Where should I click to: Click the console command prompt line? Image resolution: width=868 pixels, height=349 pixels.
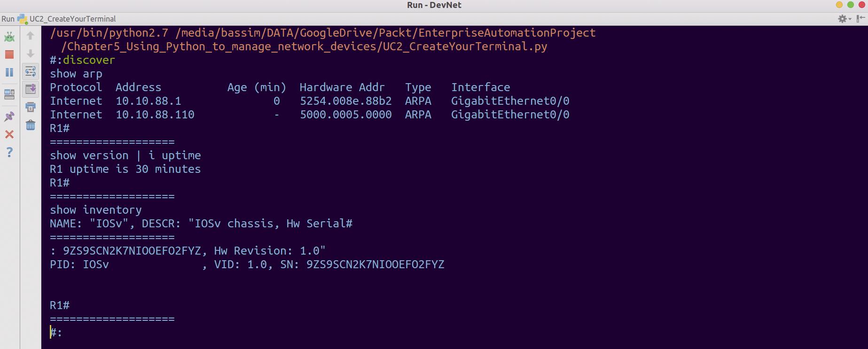point(56,332)
